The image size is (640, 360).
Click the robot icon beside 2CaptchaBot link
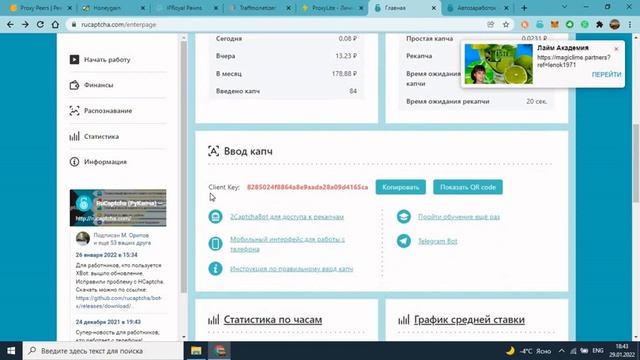[216, 216]
